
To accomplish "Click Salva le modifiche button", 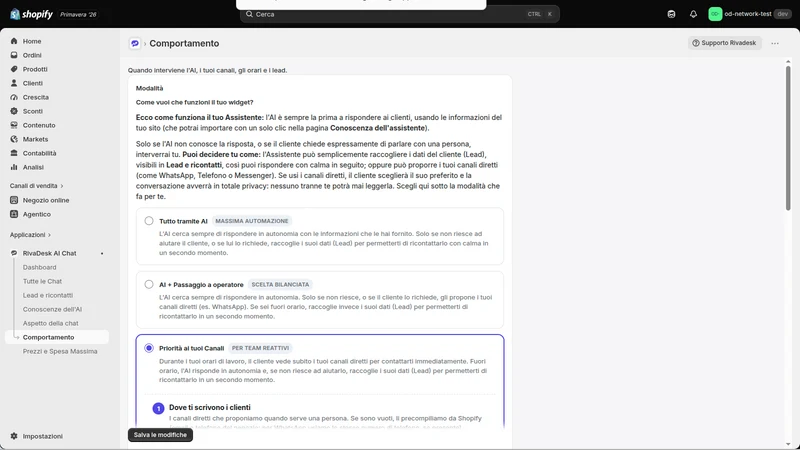I will pyautogui.click(x=160, y=435).
